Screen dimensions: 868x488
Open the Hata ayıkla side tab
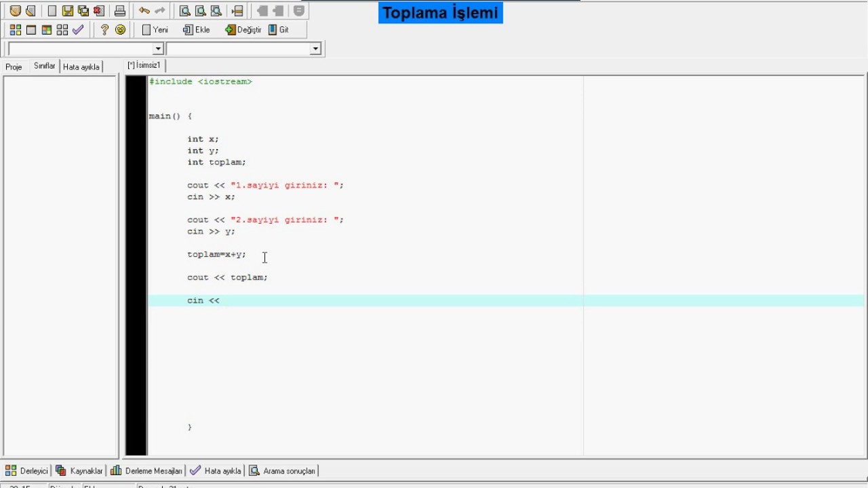click(x=81, y=67)
